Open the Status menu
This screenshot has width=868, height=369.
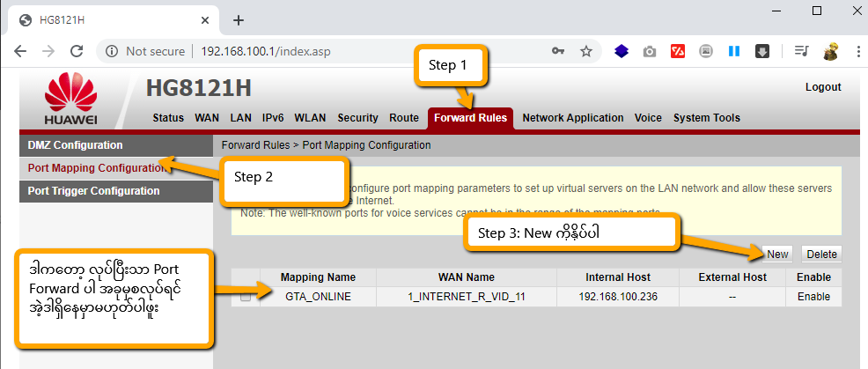pyautogui.click(x=168, y=118)
